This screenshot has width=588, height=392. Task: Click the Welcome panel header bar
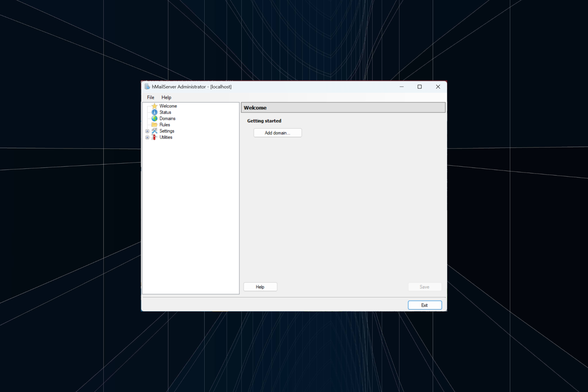pos(343,108)
